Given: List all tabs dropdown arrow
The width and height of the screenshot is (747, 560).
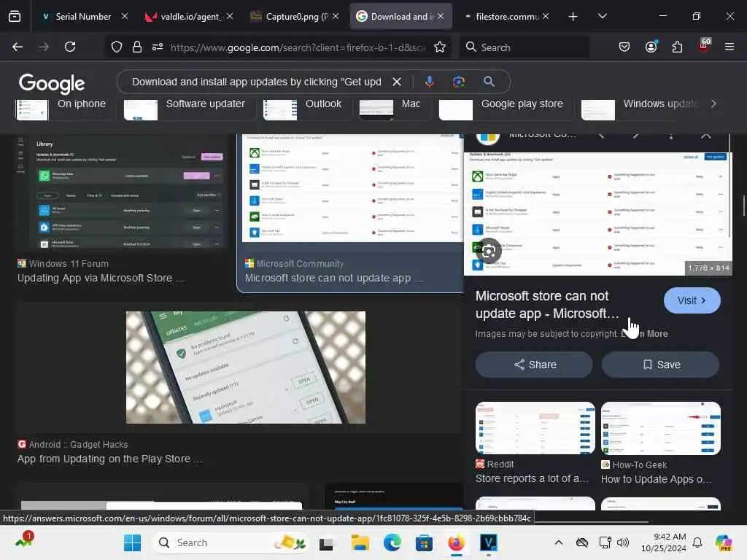Looking at the screenshot, I should [602, 17].
